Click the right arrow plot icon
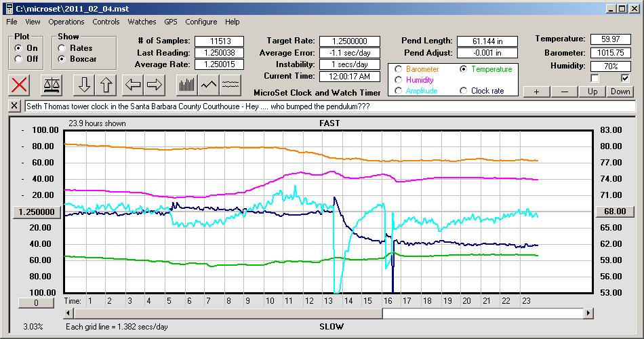Viewport: 644px width, 339px height. tap(155, 85)
